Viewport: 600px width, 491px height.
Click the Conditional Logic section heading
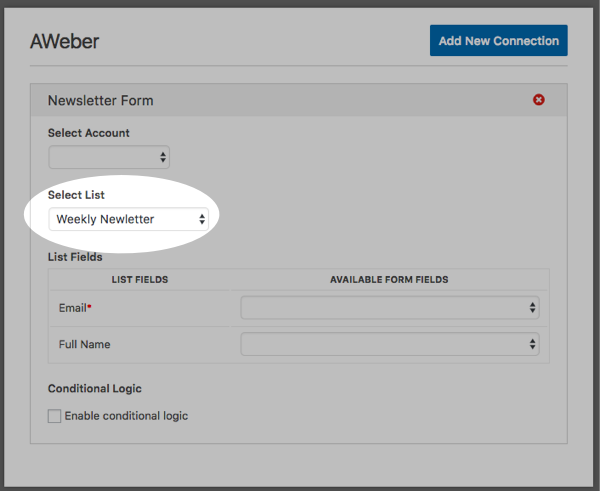[x=94, y=388]
